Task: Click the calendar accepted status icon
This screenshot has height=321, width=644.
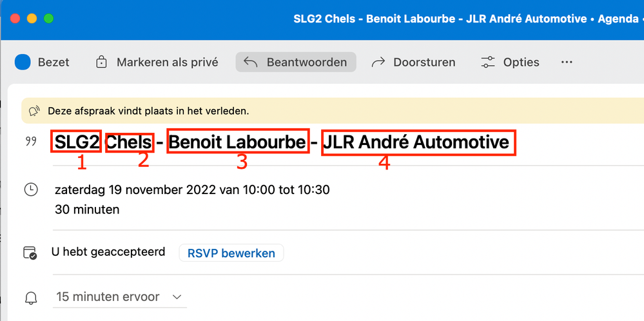Action: pos(30,252)
